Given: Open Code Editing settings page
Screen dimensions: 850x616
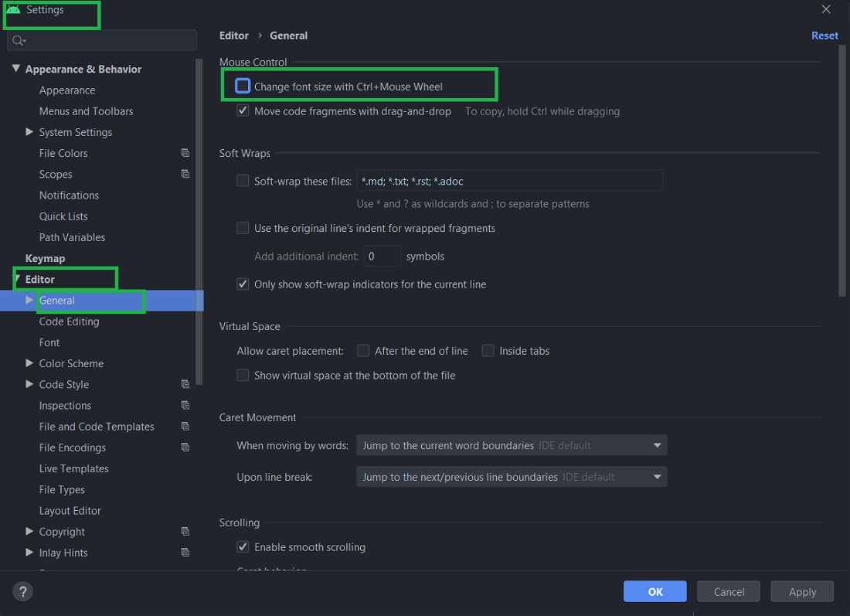Looking at the screenshot, I should coord(69,322).
